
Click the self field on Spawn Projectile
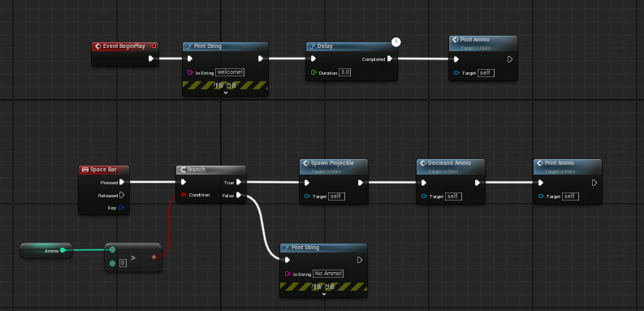[337, 197]
